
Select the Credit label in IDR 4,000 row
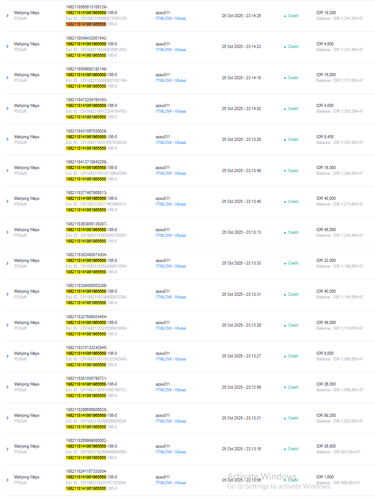(x=291, y=109)
